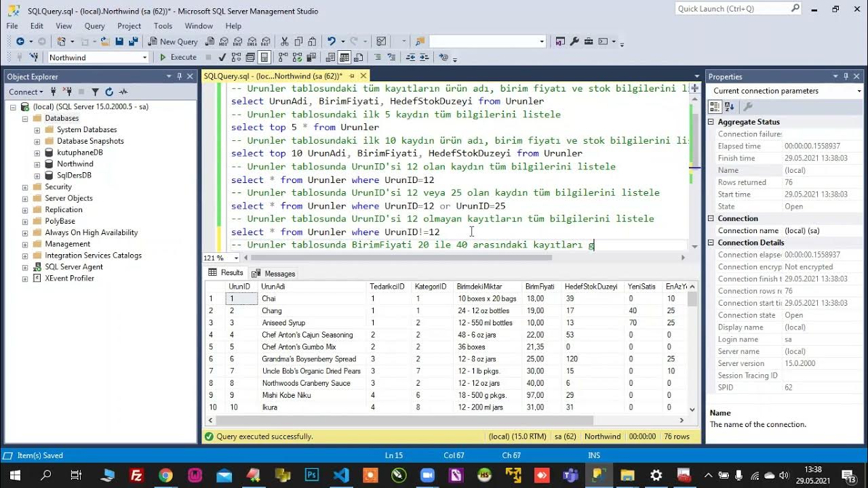868x488 pixels.
Task: Click Object Explorer disconnect plug icon
Action: point(68,91)
